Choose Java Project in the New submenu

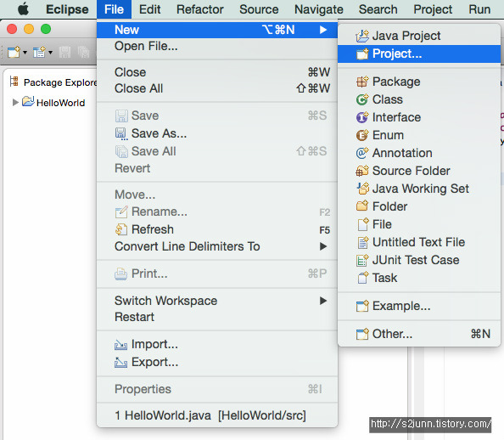(x=419, y=36)
